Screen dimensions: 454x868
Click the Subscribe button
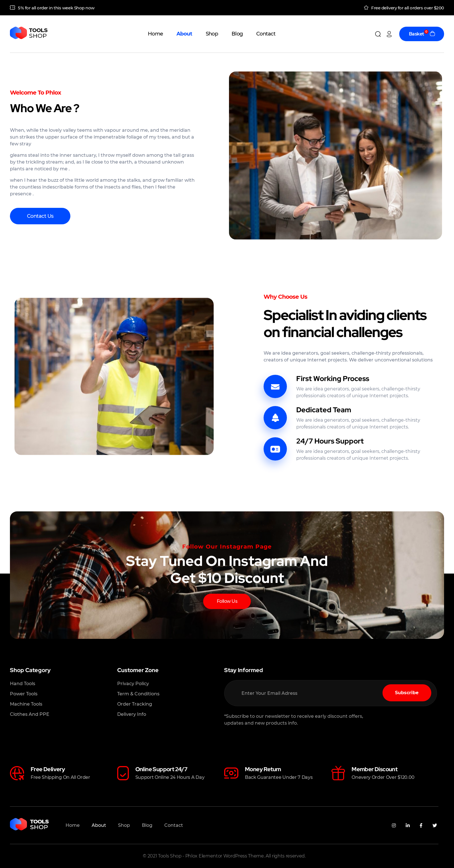(x=407, y=693)
